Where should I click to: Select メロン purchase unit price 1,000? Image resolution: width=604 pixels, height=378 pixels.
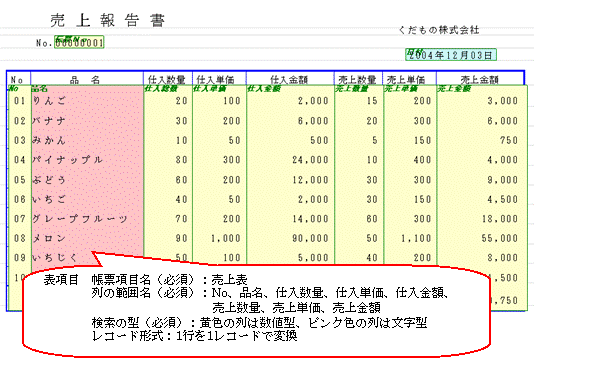coord(226,238)
